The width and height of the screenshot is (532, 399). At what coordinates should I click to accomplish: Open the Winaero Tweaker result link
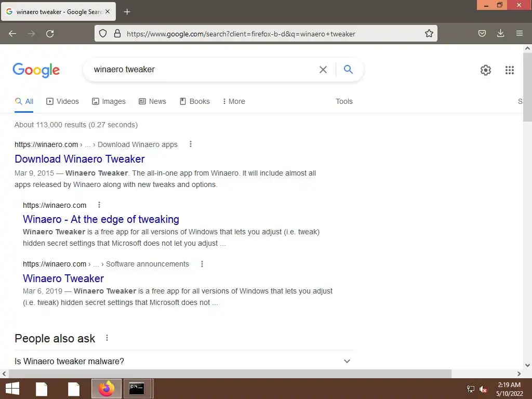[x=63, y=278]
